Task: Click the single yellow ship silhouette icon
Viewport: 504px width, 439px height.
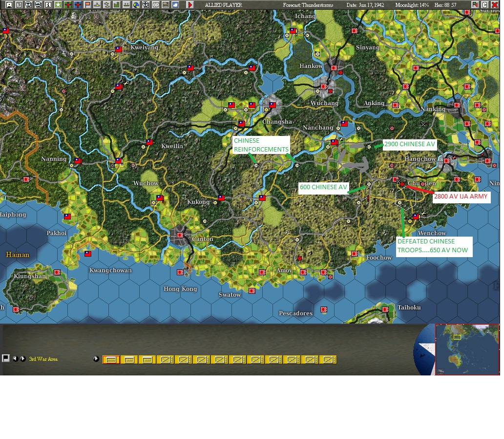Action: [97, 4]
